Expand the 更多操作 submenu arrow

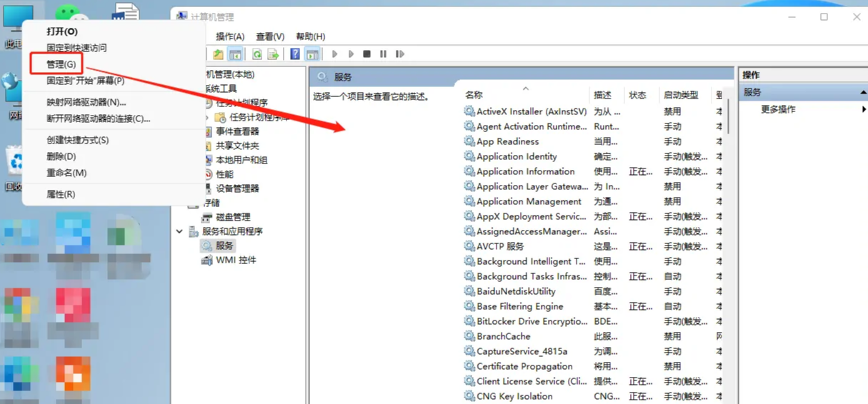coord(864,109)
